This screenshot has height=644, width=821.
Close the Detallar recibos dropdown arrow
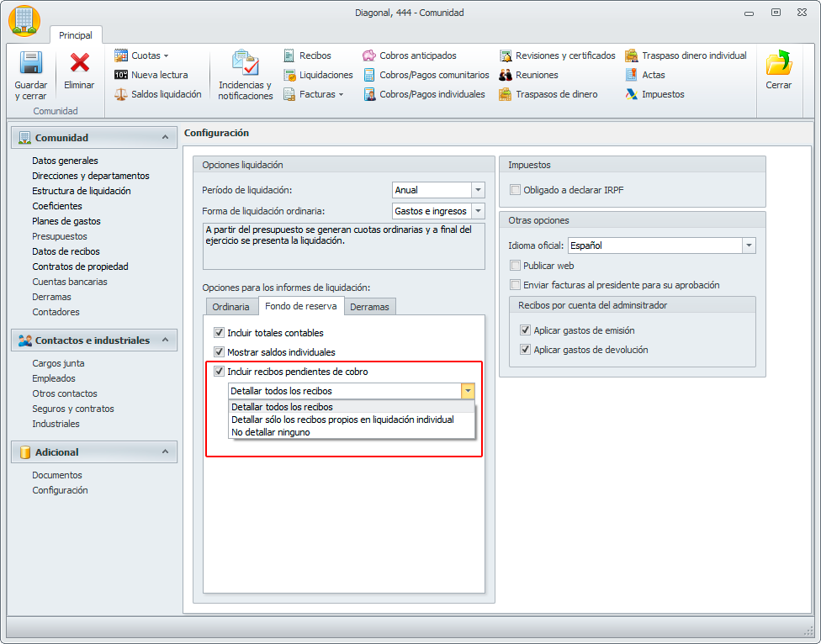pyautogui.click(x=468, y=391)
